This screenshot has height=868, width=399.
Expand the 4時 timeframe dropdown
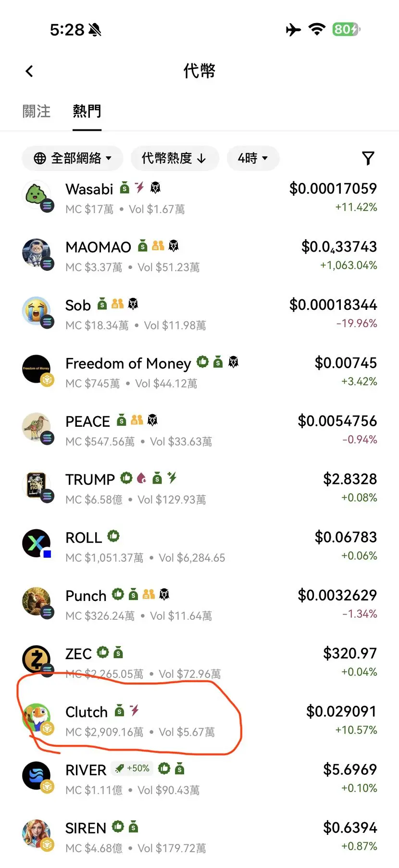253,158
